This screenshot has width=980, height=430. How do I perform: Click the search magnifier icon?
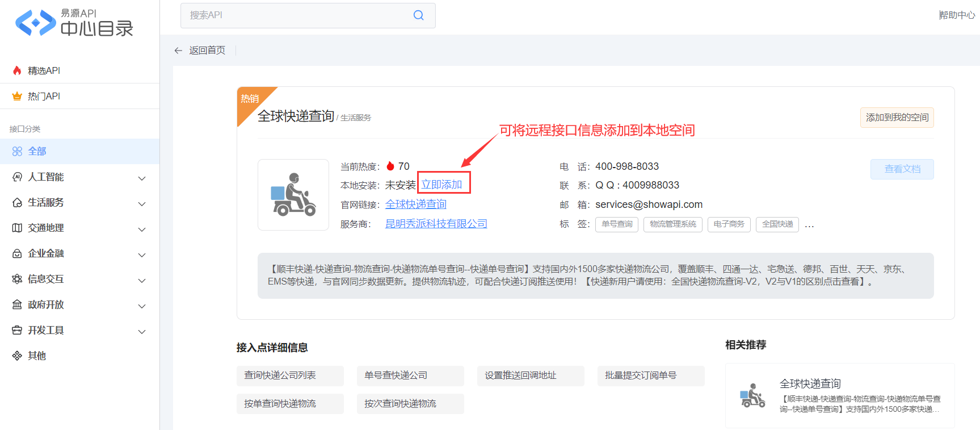(418, 15)
